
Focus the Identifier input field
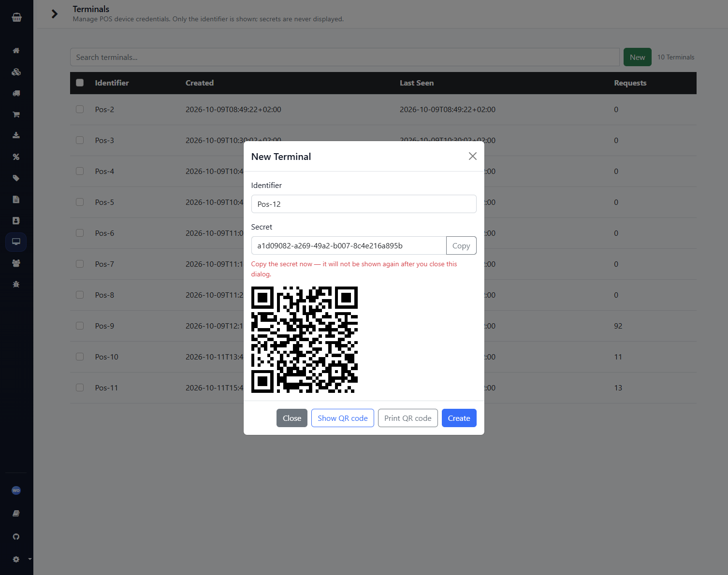(x=364, y=204)
